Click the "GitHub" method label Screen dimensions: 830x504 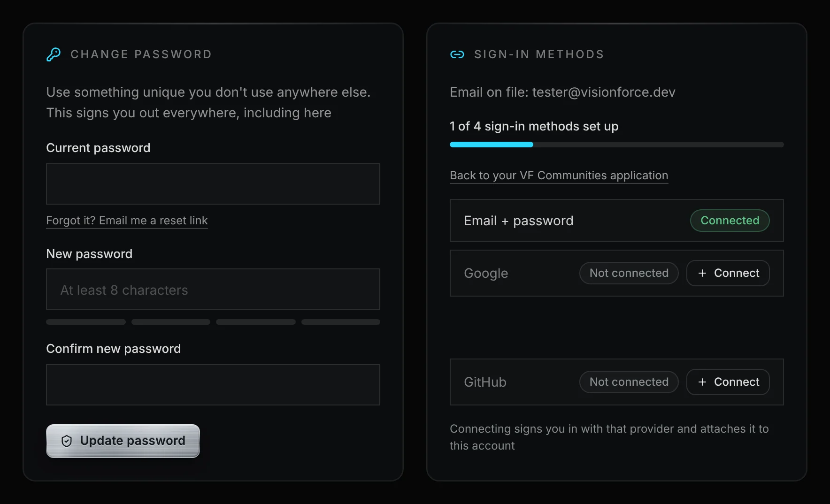pos(485,382)
